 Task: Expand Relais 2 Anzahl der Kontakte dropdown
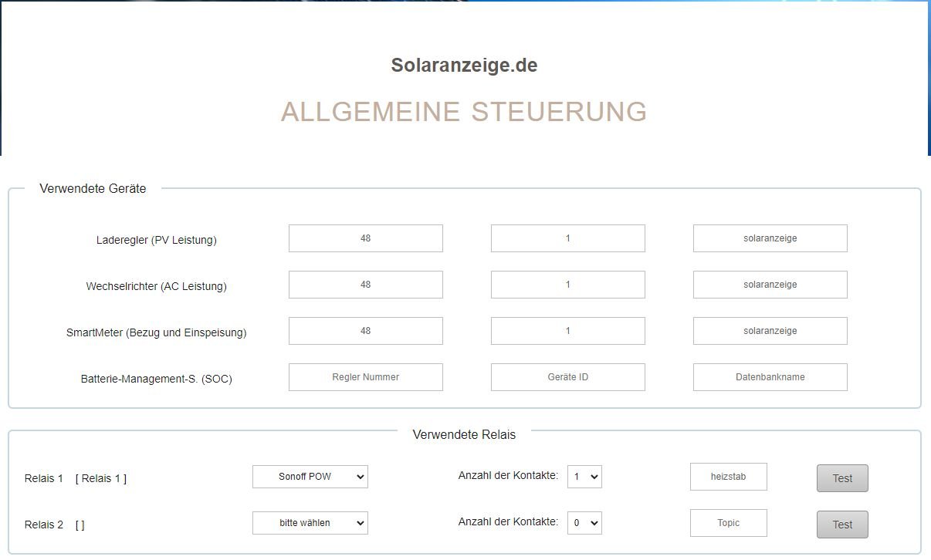pyautogui.click(x=584, y=523)
